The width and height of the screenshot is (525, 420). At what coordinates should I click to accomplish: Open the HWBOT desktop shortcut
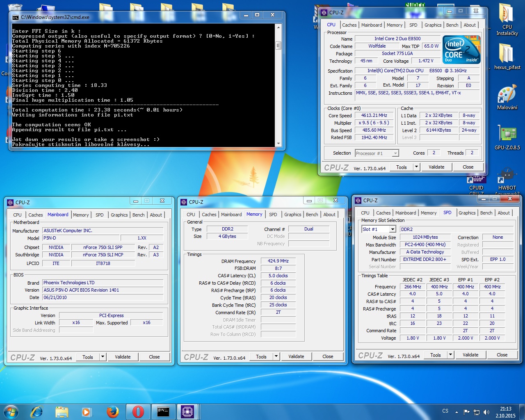(x=507, y=178)
